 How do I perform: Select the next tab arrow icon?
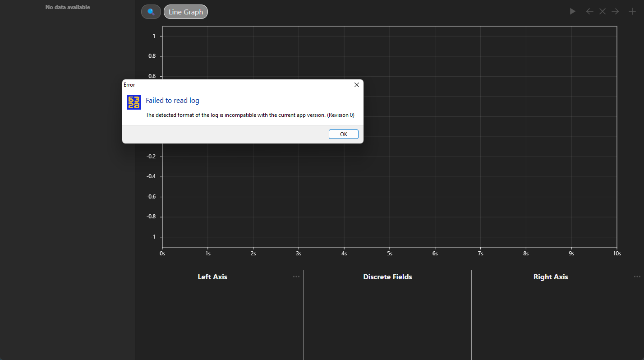pyautogui.click(x=615, y=11)
